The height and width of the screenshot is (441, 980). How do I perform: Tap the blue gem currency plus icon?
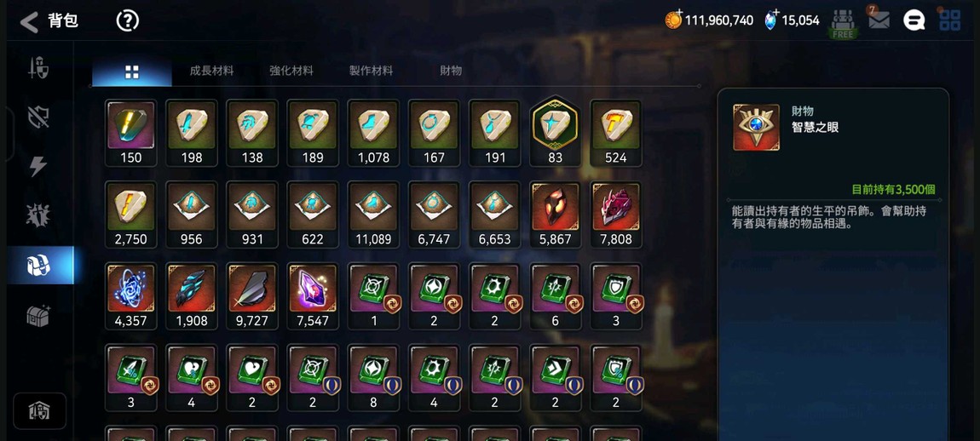pos(771,20)
